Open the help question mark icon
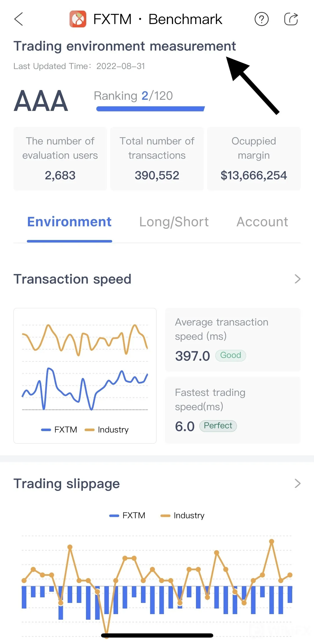 point(262,19)
